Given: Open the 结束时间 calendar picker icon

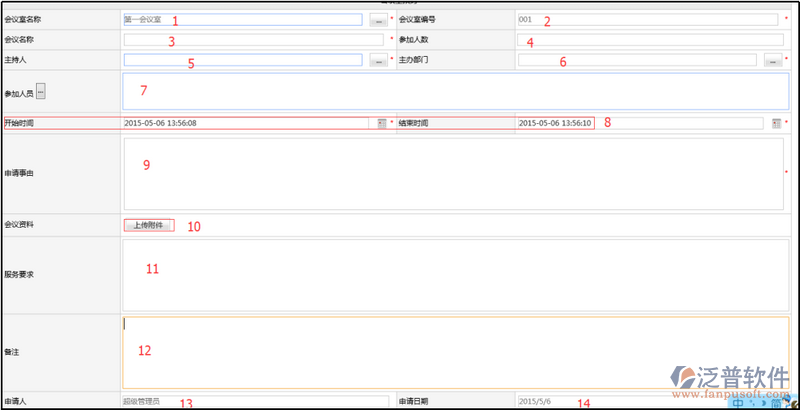Looking at the screenshot, I should pos(775,123).
